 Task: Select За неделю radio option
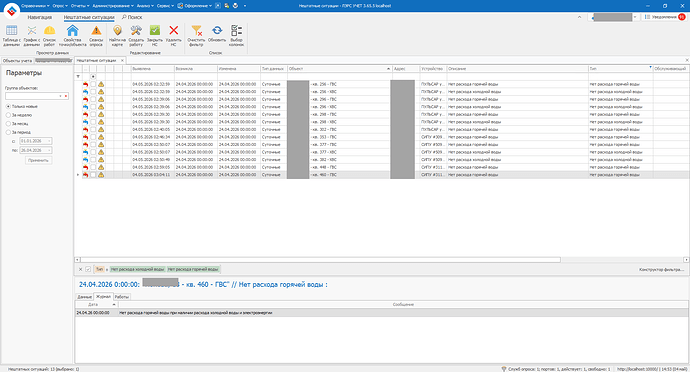[8, 115]
